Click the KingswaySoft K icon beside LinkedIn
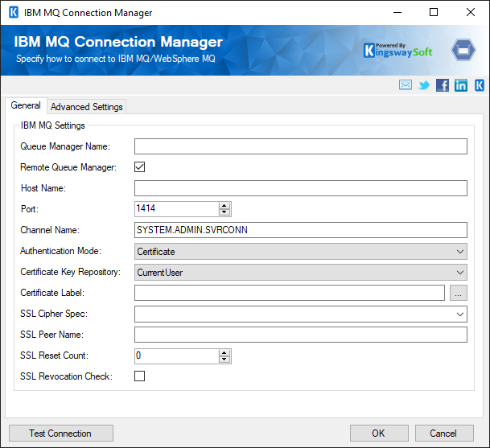This screenshot has width=490, height=448. [x=480, y=85]
